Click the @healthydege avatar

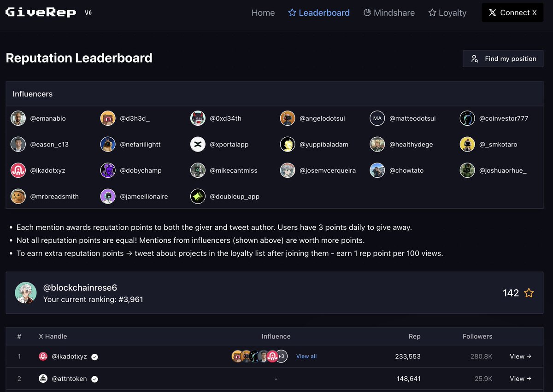[x=377, y=144]
